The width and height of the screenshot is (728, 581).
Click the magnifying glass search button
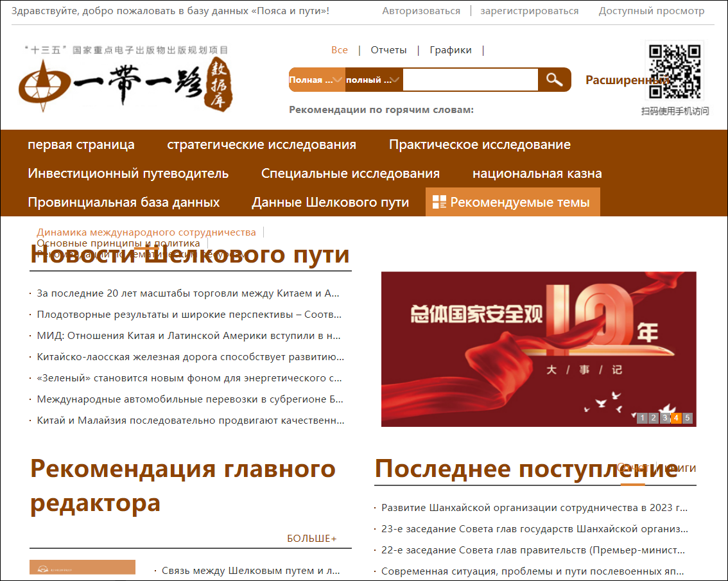pos(554,80)
